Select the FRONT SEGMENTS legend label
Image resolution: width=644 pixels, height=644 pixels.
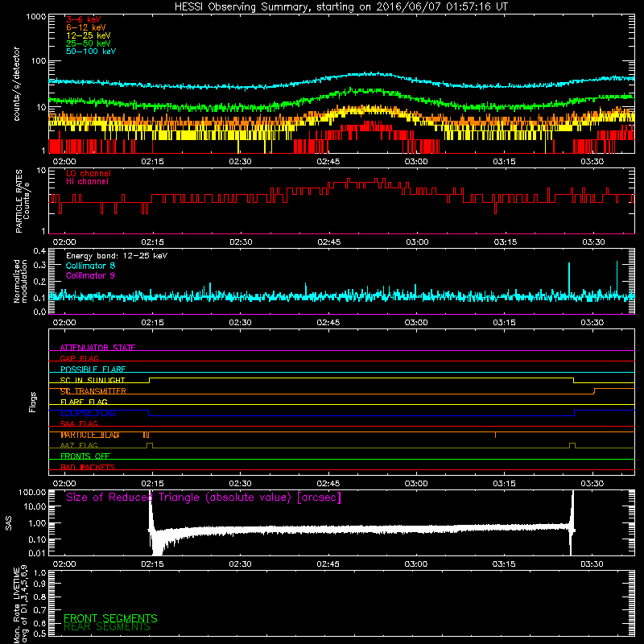coord(110,618)
